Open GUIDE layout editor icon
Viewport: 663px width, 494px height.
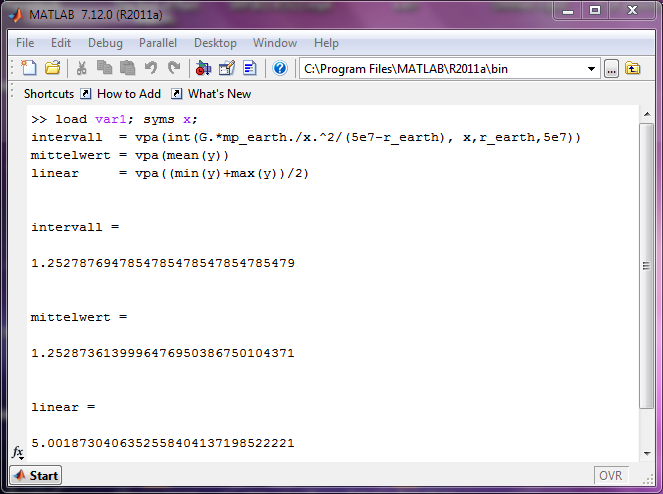tap(227, 68)
